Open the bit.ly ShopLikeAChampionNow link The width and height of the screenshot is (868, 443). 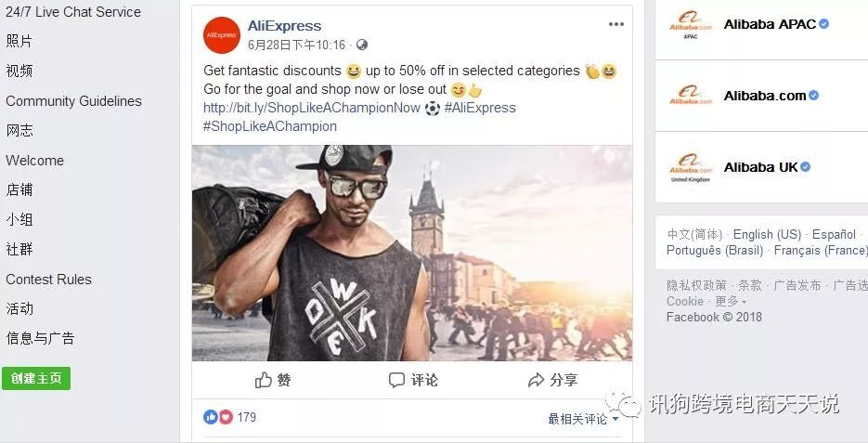pos(312,108)
